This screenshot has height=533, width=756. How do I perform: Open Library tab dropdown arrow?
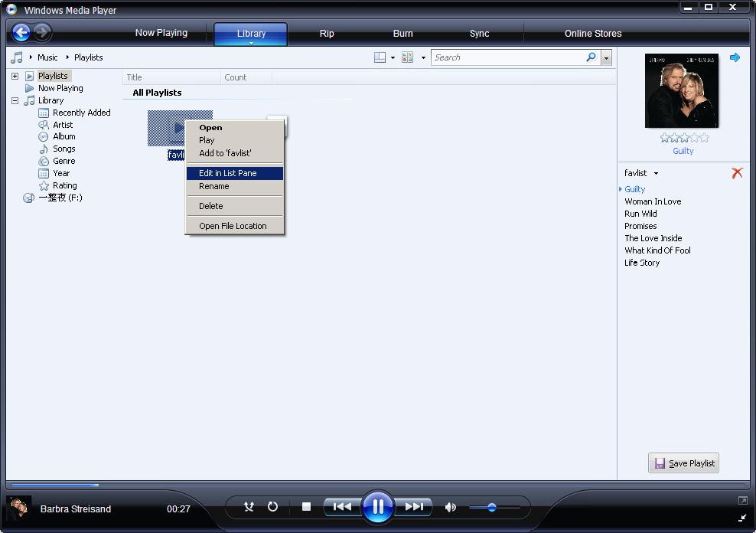[251, 43]
